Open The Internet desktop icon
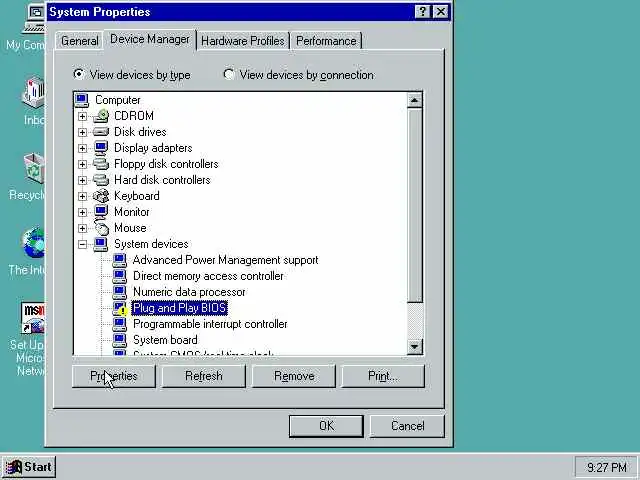This screenshot has width=640, height=480. click(x=34, y=243)
